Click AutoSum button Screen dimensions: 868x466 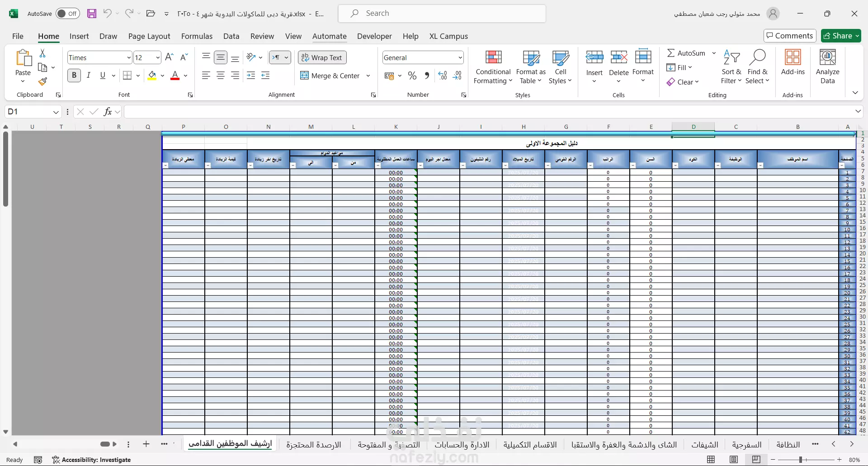[x=686, y=53]
